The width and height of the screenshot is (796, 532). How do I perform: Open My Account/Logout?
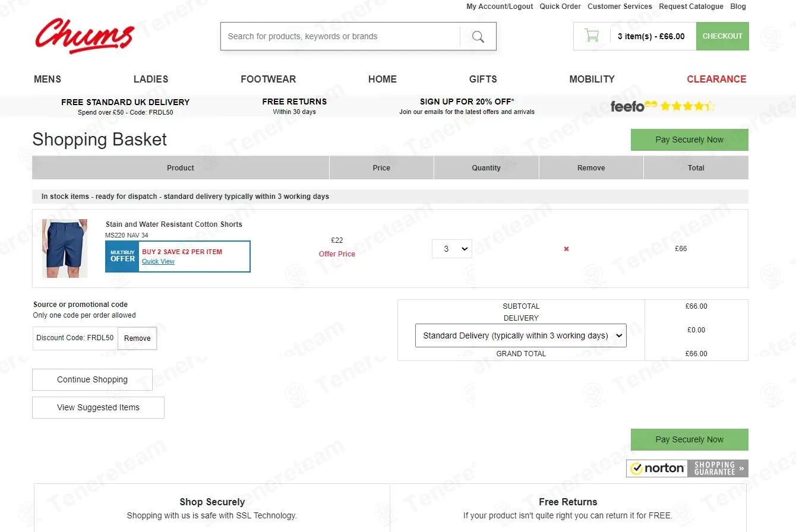[x=500, y=7]
